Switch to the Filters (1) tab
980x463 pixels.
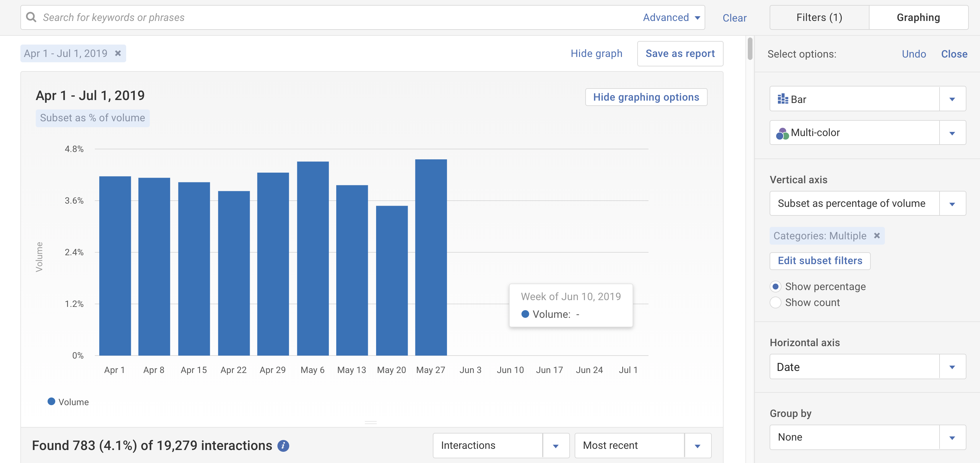pos(819,17)
